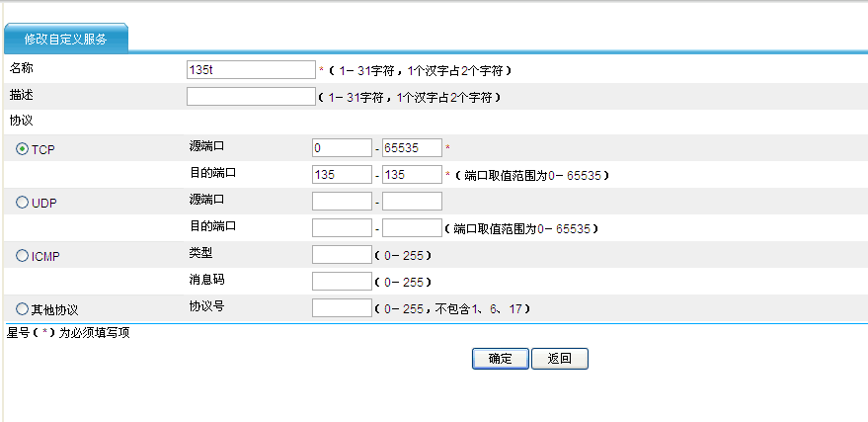The width and height of the screenshot is (868, 422).
Task: Click the empty 描述 text field
Action: (x=250, y=97)
